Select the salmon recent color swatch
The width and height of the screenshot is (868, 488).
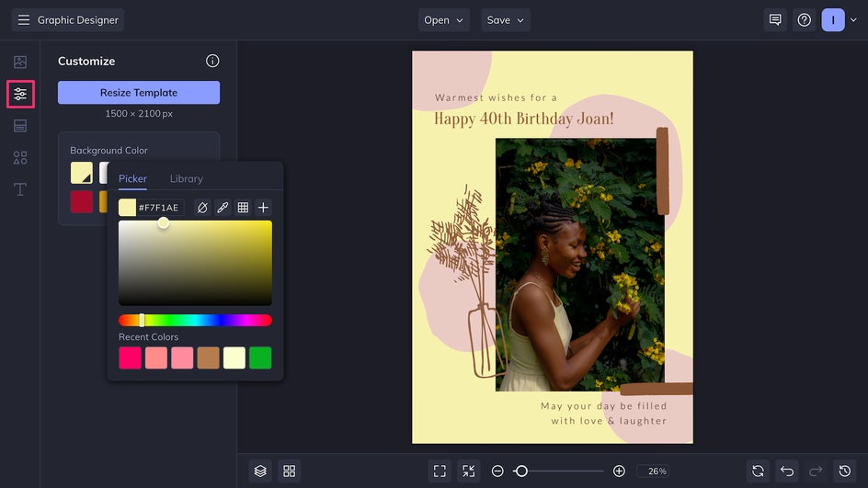[156, 358]
